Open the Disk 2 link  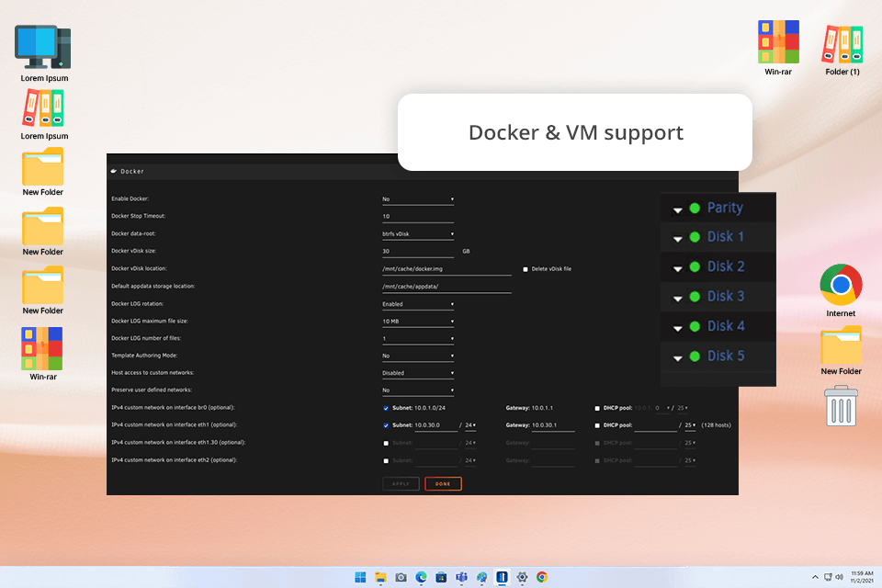click(x=726, y=266)
